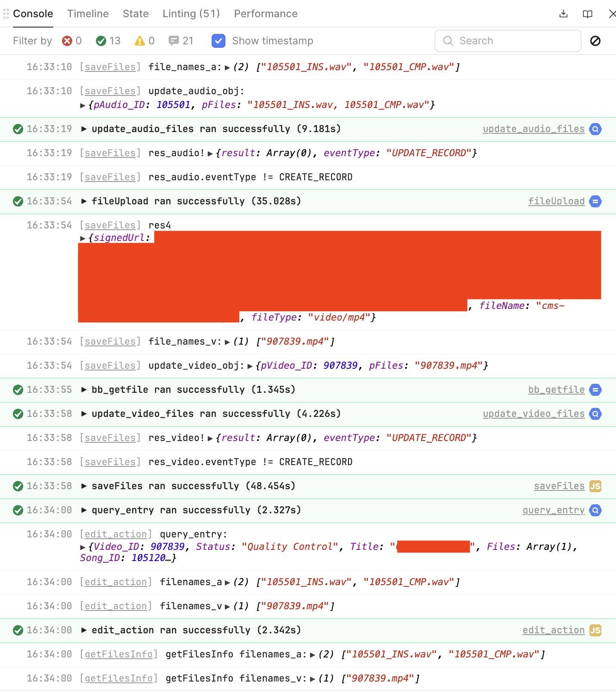Click the fileUpload API icon

(x=595, y=201)
